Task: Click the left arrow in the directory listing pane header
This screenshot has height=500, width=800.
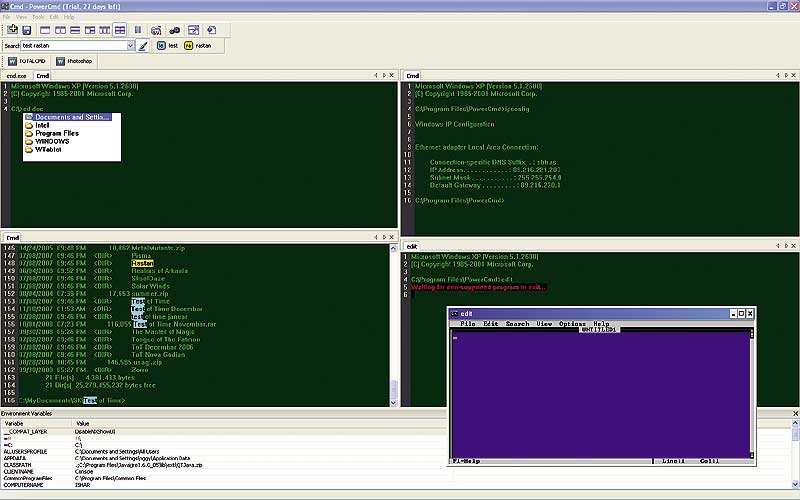Action: point(376,237)
